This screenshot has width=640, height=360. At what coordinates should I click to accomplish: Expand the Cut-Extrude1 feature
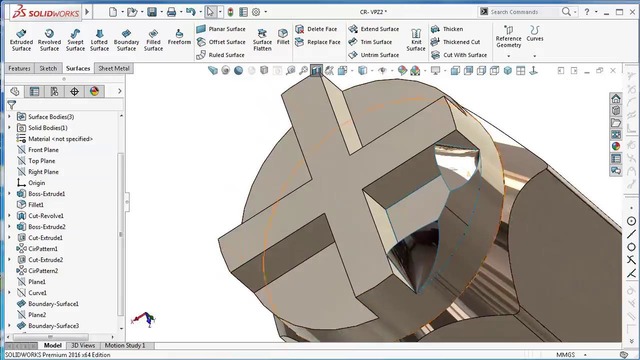coord(9,238)
